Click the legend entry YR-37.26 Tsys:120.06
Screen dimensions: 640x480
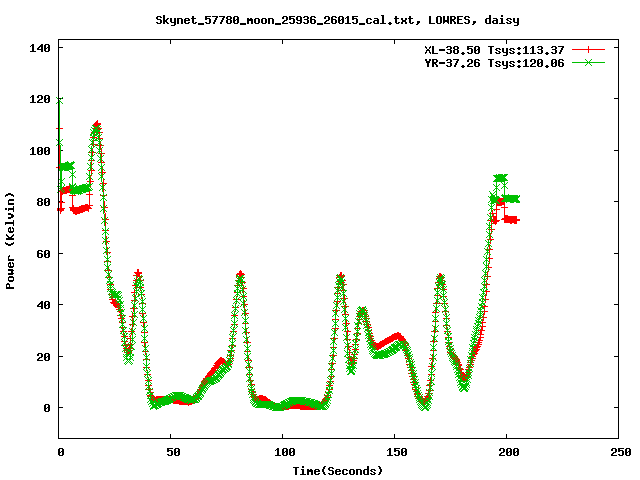[x=494, y=63]
